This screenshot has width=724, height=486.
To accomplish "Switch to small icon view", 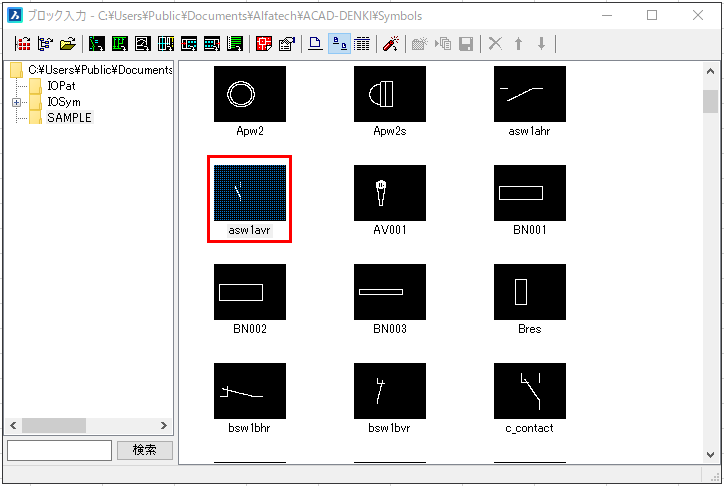I will (x=339, y=44).
